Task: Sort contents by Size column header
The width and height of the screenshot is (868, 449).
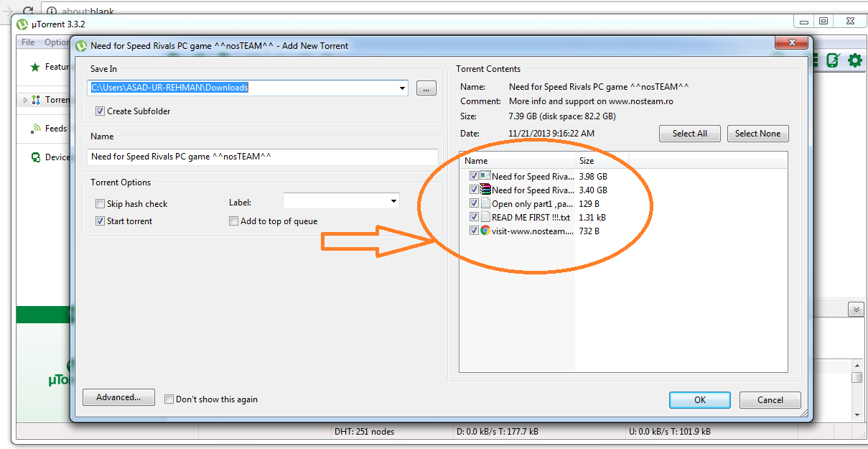Action: (602, 161)
